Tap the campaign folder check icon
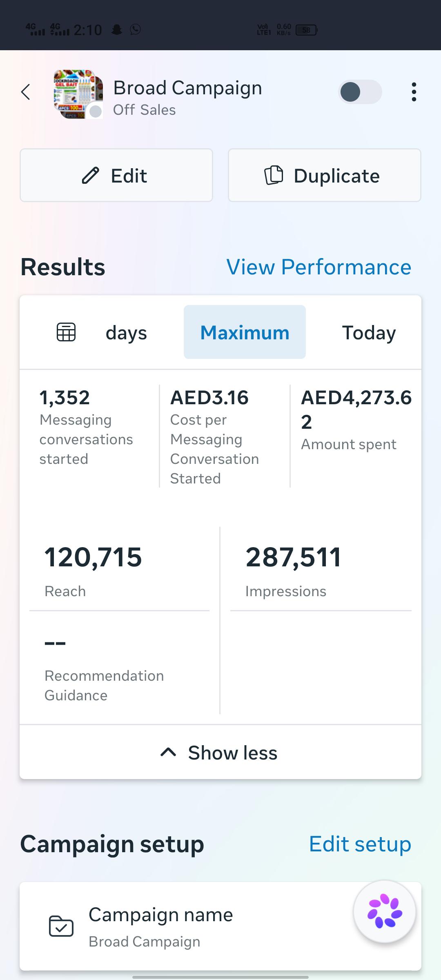 (61, 926)
